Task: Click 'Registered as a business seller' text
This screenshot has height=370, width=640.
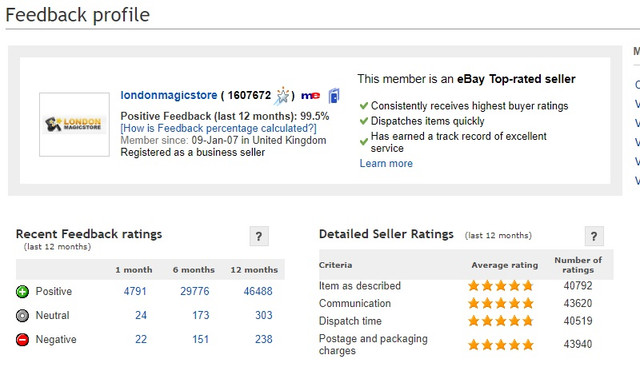Action: click(193, 152)
